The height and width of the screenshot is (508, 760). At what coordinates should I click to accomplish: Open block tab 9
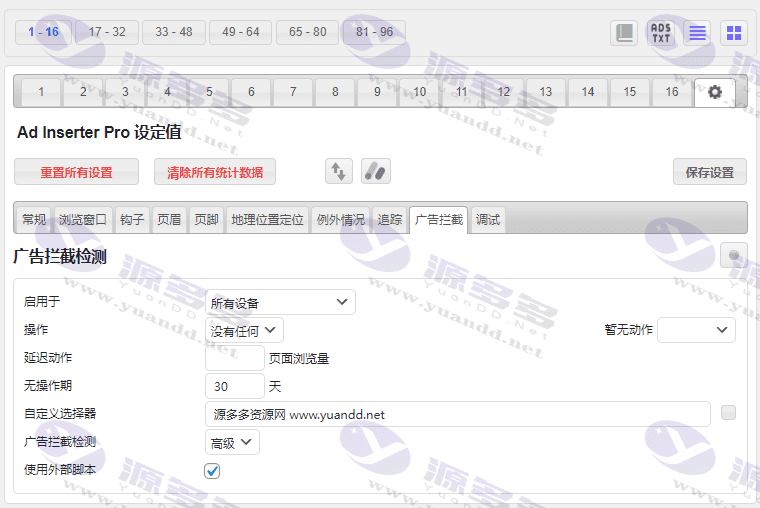(x=377, y=92)
